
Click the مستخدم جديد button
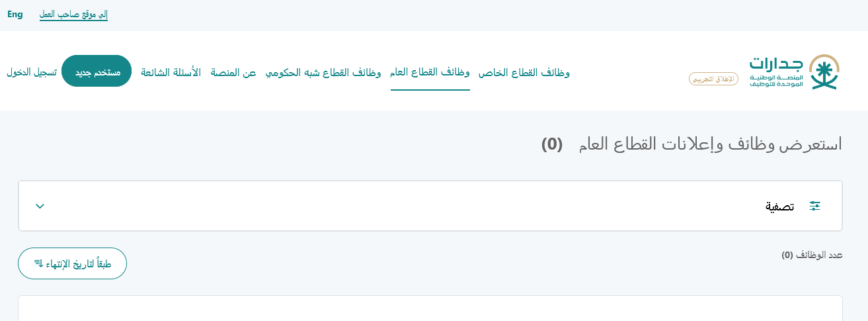point(97,71)
